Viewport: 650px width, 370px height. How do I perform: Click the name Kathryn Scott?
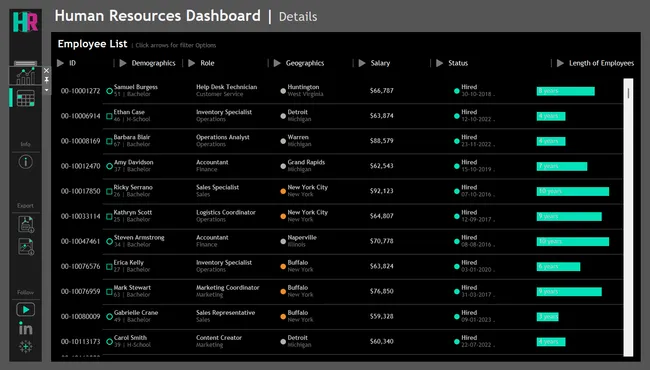[x=133, y=212]
